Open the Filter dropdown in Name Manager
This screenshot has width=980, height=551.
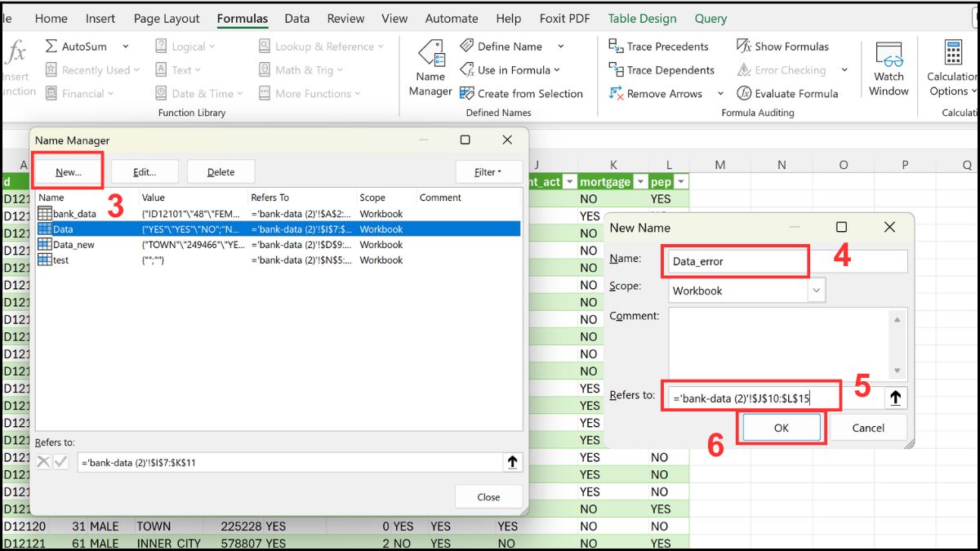point(488,171)
